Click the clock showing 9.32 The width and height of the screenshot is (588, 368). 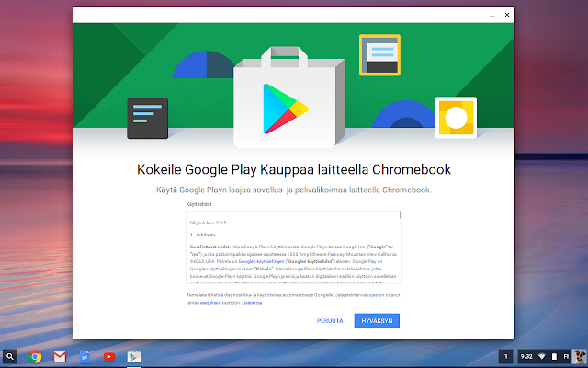click(526, 356)
